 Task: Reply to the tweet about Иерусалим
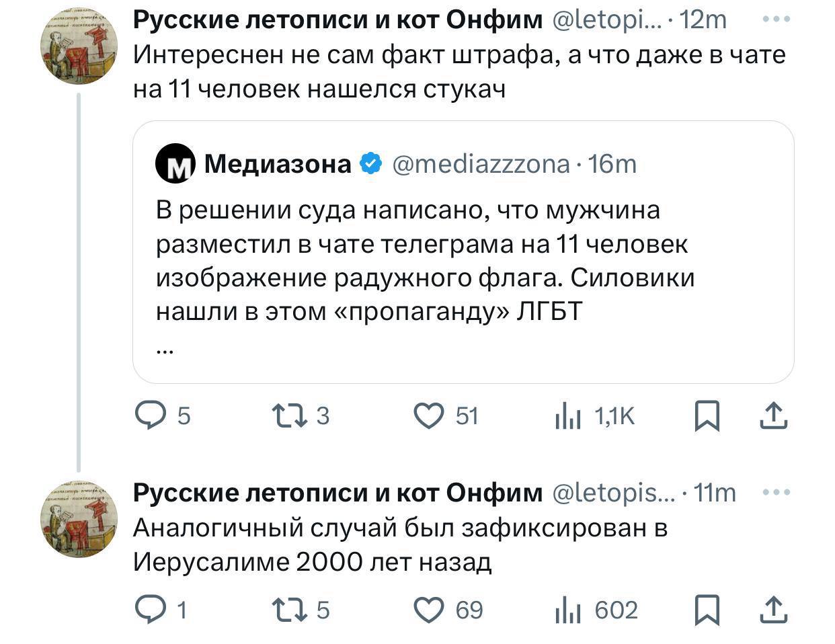pyautogui.click(x=151, y=610)
